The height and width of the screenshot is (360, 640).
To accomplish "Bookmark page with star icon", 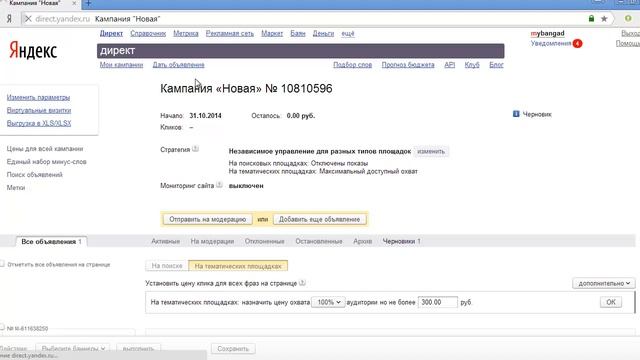I will click(x=604, y=18).
